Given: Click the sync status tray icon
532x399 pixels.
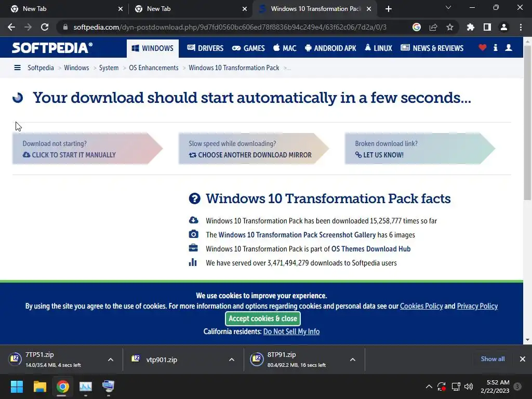Looking at the screenshot, I should [442, 387].
